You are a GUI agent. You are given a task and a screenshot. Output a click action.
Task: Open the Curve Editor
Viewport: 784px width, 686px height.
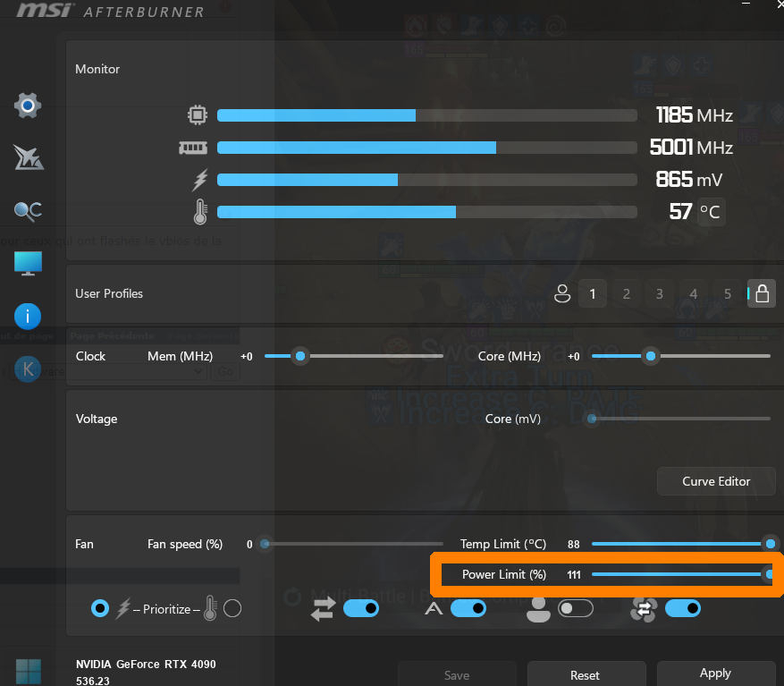tap(716, 481)
